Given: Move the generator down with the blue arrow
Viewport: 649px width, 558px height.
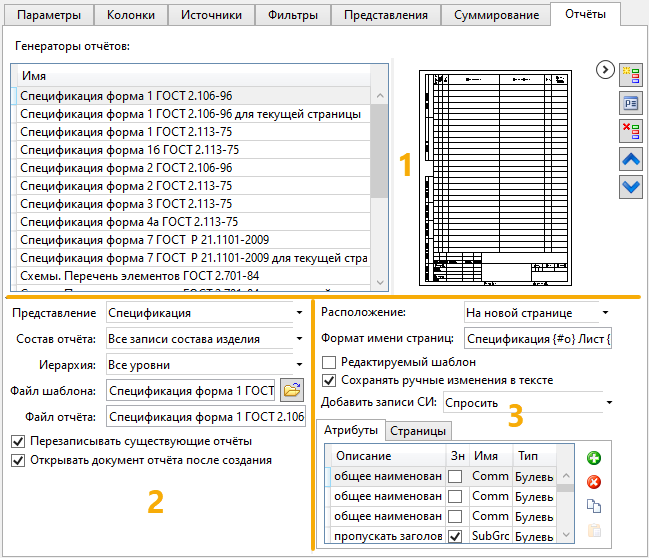Looking at the screenshot, I should 631,186.
